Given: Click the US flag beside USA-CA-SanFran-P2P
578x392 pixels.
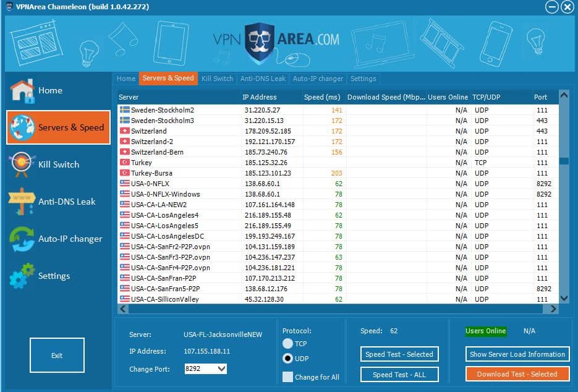Looking at the screenshot, I should 125,278.
